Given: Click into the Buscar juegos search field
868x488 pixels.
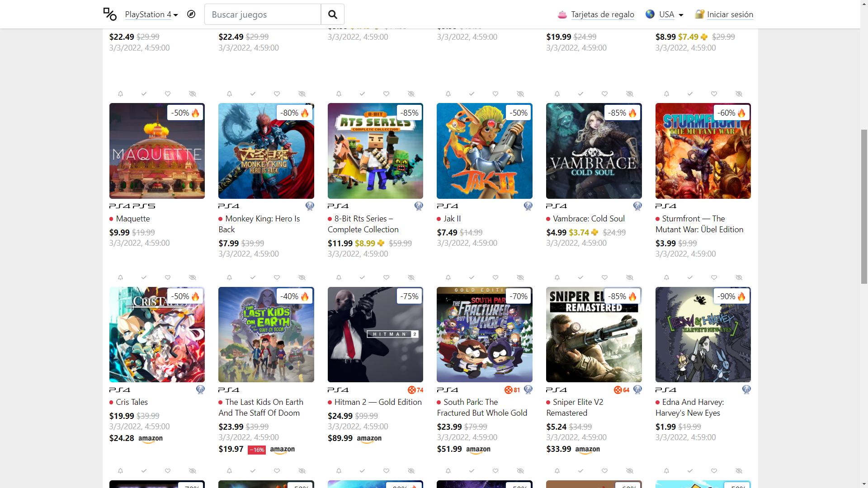Looking at the screenshot, I should (263, 14).
